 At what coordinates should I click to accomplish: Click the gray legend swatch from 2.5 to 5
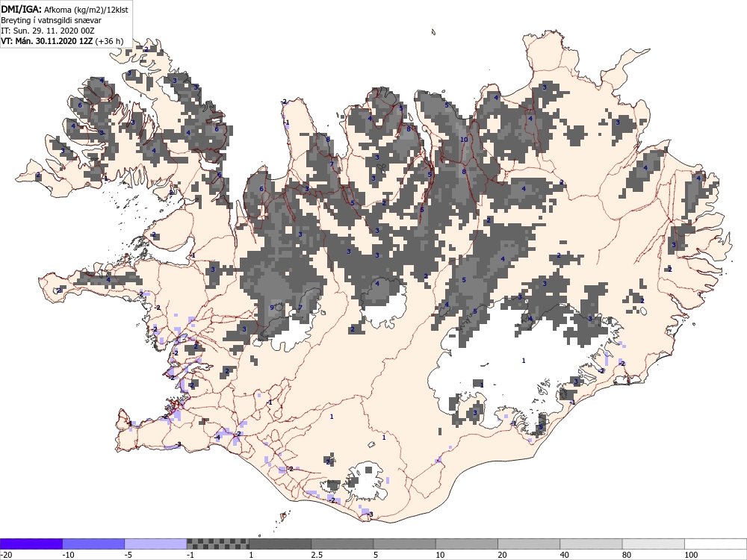tap(343, 544)
